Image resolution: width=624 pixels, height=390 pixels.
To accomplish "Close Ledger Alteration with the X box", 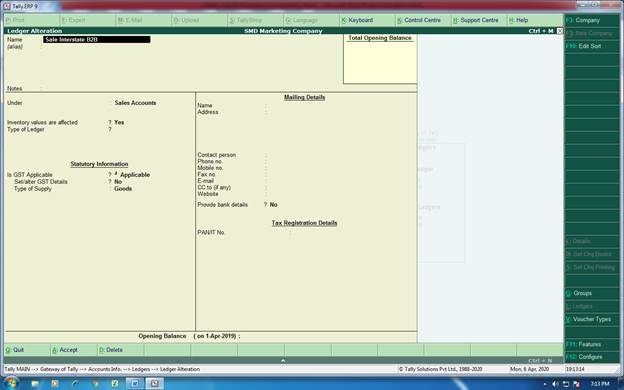I will [560, 31].
